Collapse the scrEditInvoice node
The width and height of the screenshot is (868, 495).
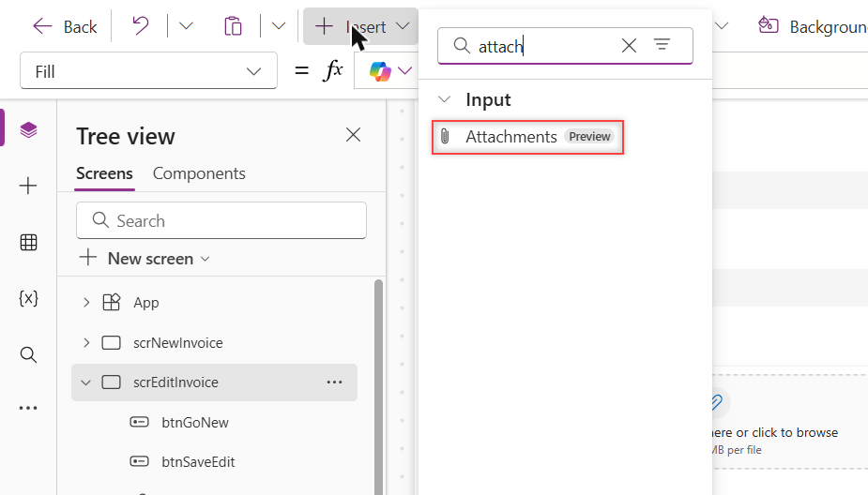[x=85, y=382]
